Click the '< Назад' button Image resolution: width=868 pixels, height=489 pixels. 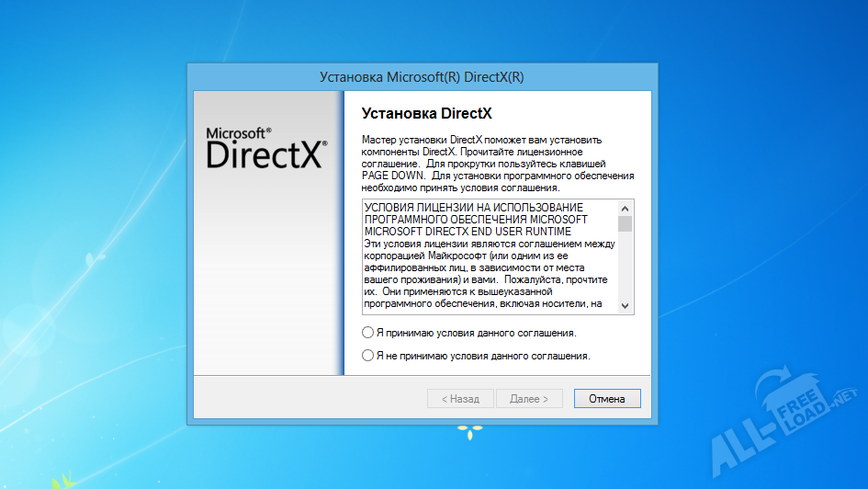460,399
